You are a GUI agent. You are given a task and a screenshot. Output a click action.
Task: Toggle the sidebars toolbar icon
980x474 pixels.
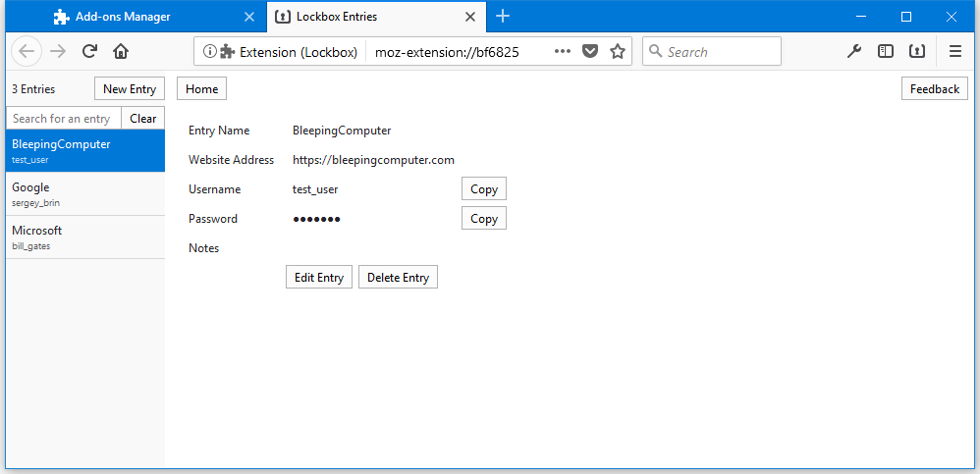886,52
